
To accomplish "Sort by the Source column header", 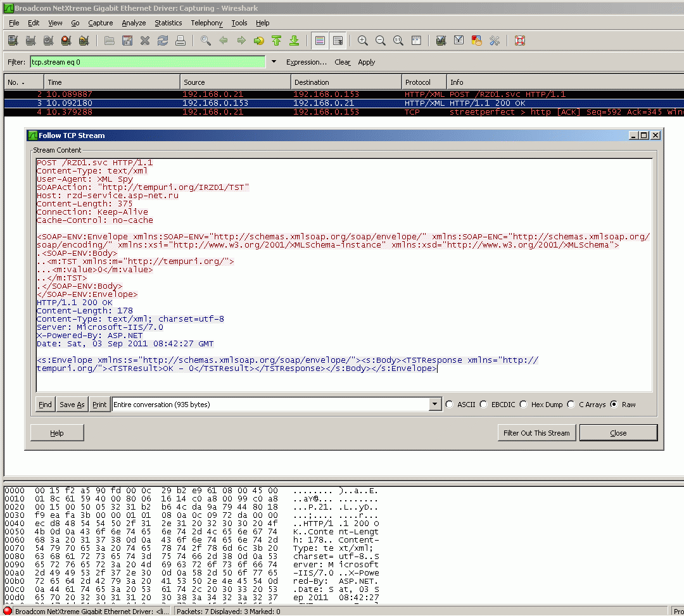I will [x=235, y=82].
